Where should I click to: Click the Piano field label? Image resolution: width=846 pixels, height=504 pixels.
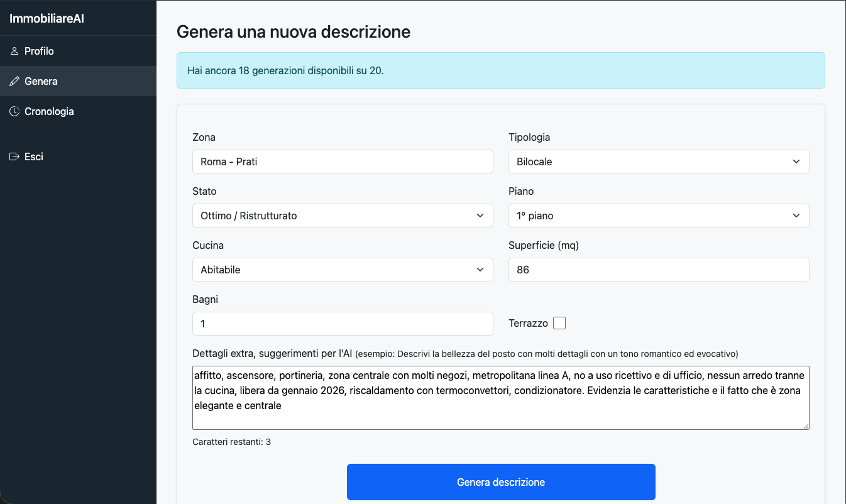521,191
